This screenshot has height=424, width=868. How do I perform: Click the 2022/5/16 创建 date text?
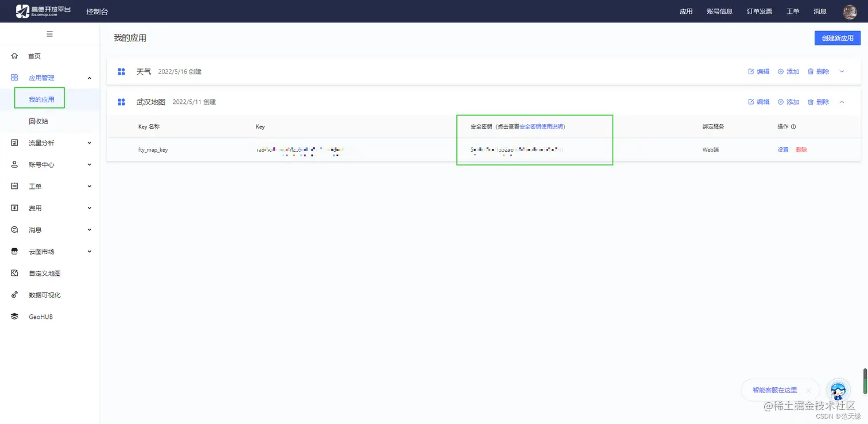coord(180,72)
